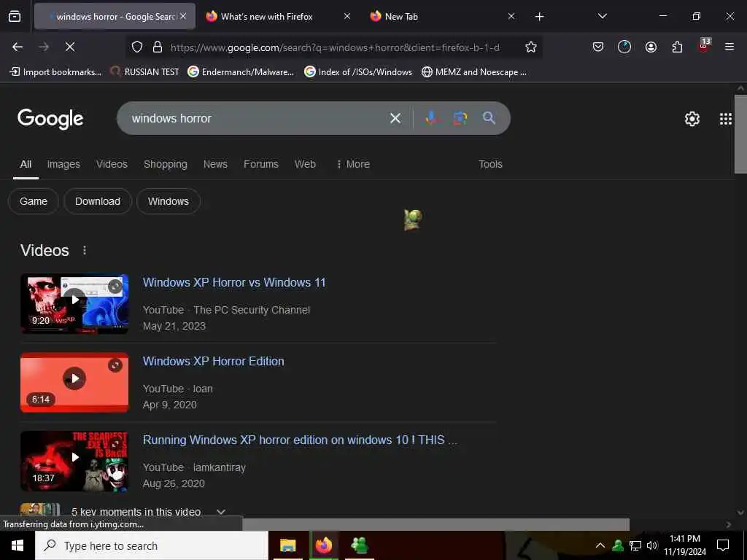Switch to windows horror Google Search tab

click(115, 17)
